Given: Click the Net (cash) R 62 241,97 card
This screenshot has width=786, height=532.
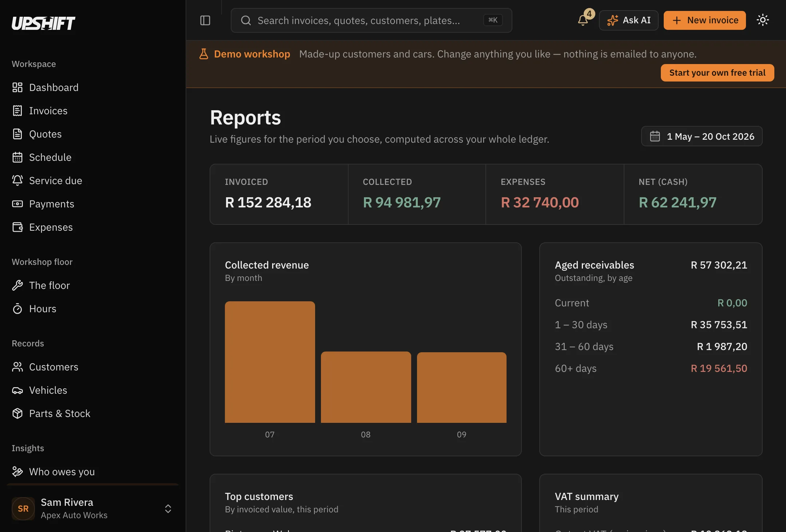Looking at the screenshot, I should pyautogui.click(x=693, y=194).
